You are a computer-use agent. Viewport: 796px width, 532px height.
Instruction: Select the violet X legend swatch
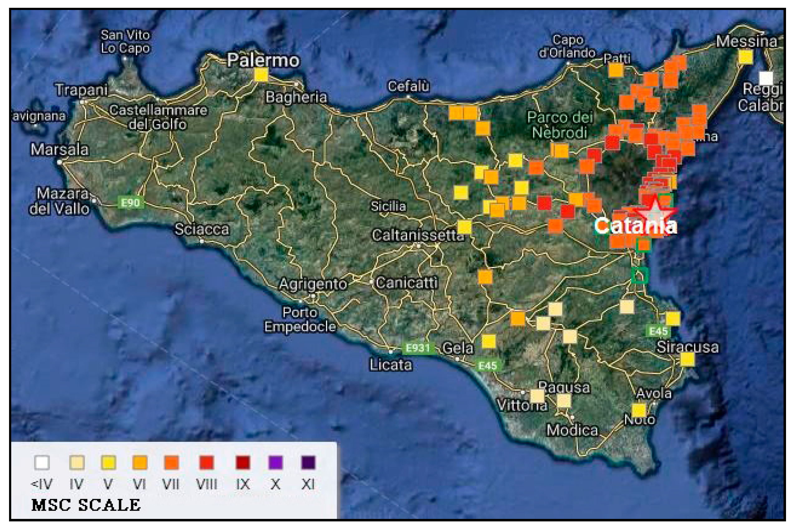tap(275, 462)
